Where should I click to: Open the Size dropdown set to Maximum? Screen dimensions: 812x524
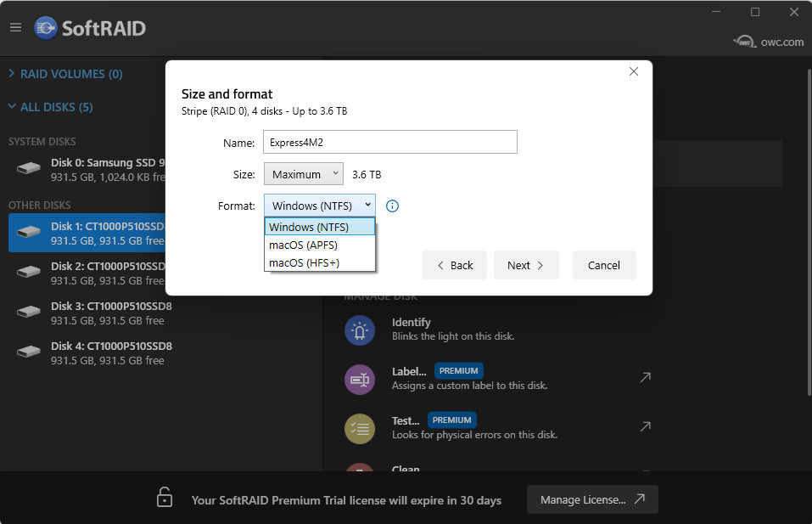point(304,174)
